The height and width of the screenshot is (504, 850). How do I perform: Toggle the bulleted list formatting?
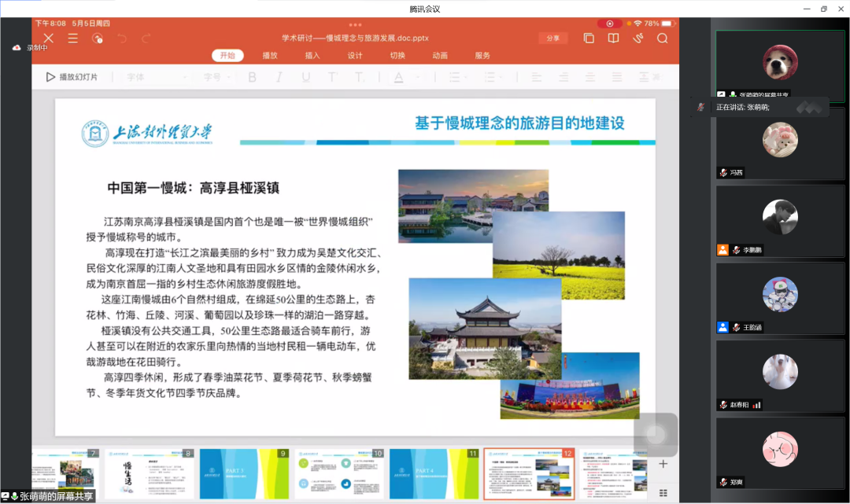(456, 77)
